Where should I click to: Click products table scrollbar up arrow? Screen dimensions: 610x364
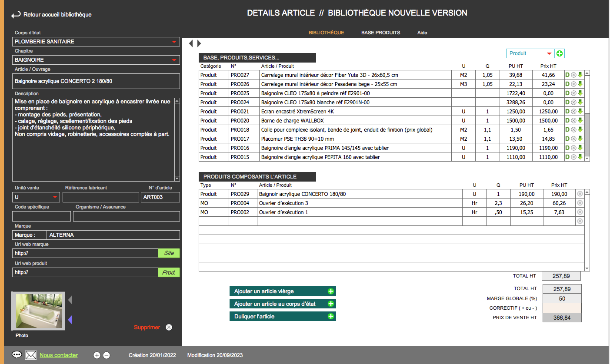pos(587,73)
